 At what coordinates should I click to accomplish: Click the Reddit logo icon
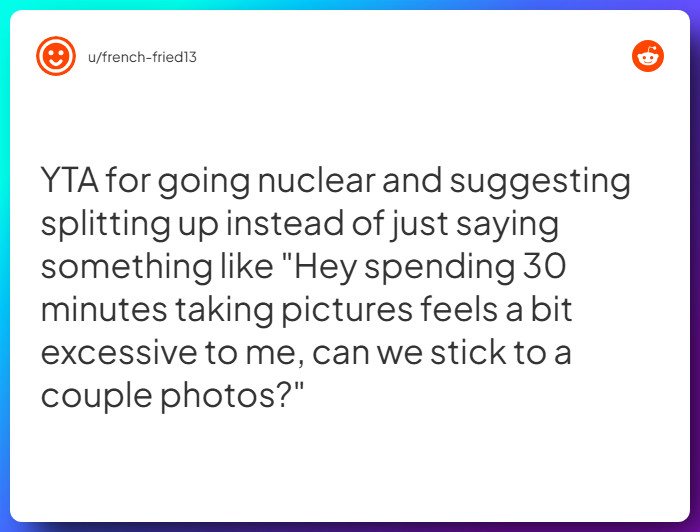(648, 57)
